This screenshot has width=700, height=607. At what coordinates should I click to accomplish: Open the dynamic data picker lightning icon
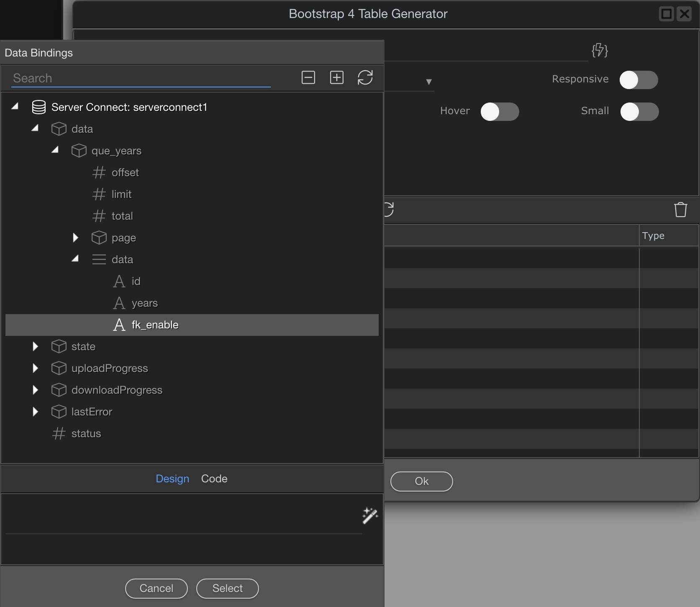click(x=599, y=50)
